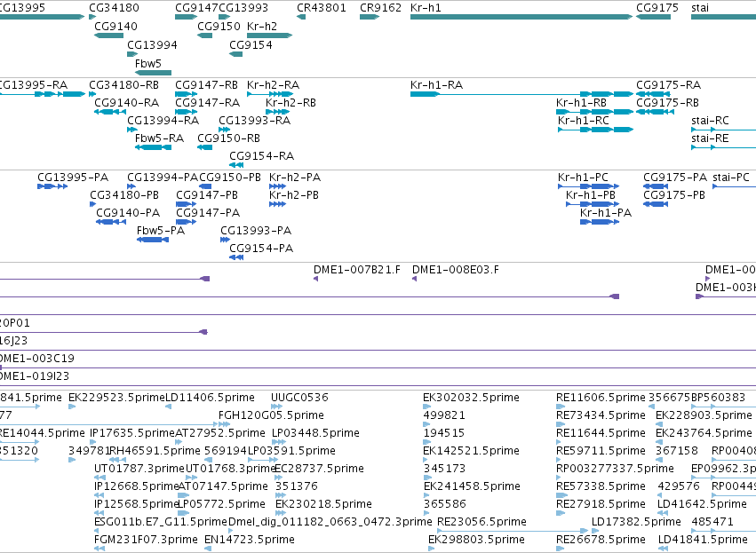Screen dimensions: 756x553
Task: Select the CG13993-PA protein label
Action: 256,231
